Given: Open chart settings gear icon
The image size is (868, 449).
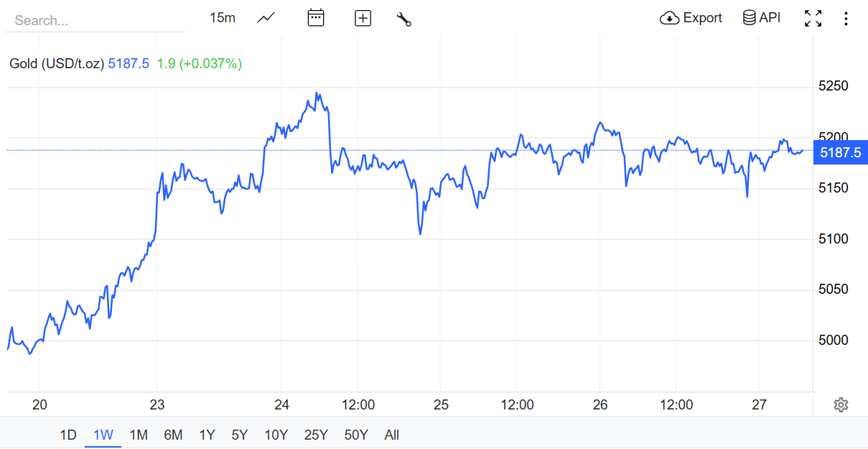Looking at the screenshot, I should pos(841,405).
